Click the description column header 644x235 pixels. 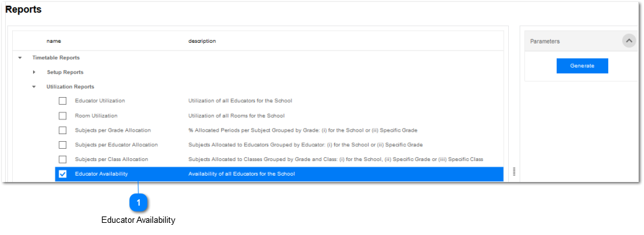coord(202,41)
